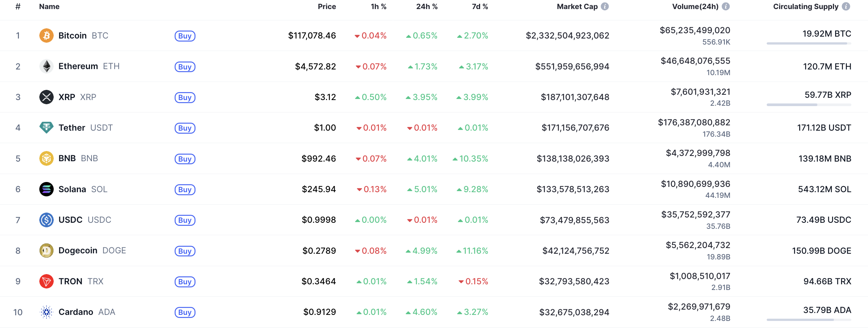Click the Tether logo icon

pyautogui.click(x=46, y=128)
